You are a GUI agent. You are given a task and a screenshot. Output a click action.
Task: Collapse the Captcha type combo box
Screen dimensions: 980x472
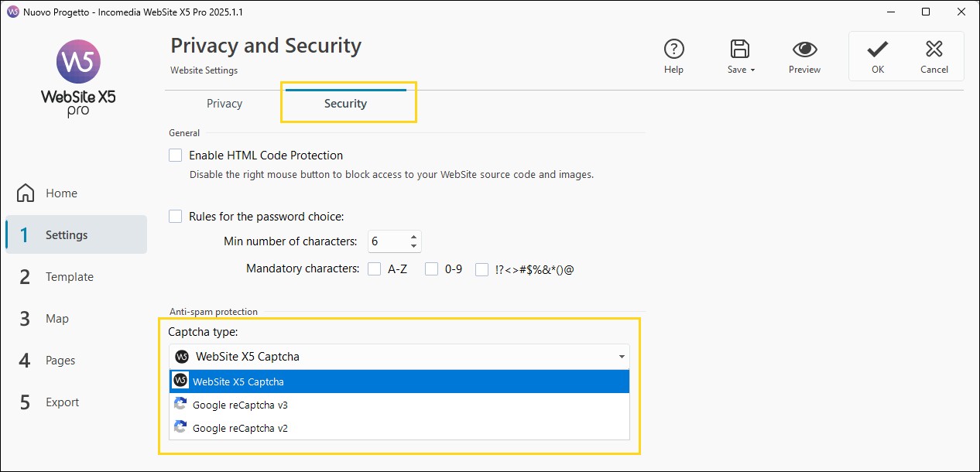(x=399, y=357)
